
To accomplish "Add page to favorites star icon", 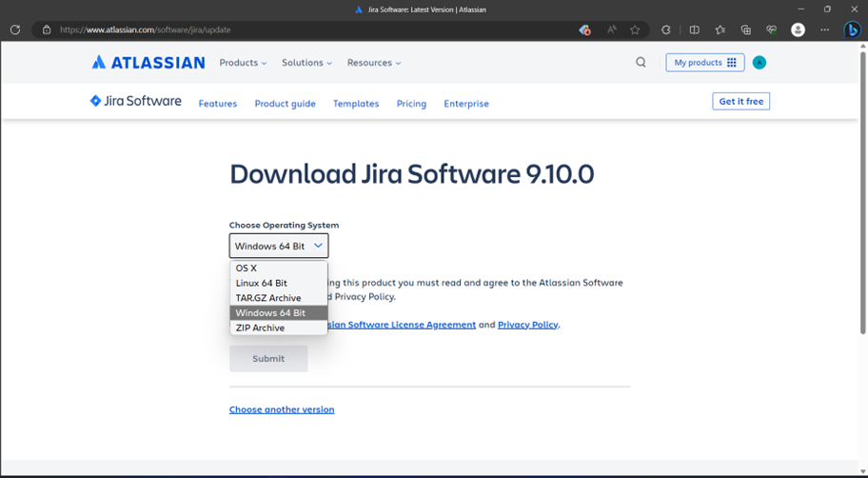I will (x=635, y=30).
